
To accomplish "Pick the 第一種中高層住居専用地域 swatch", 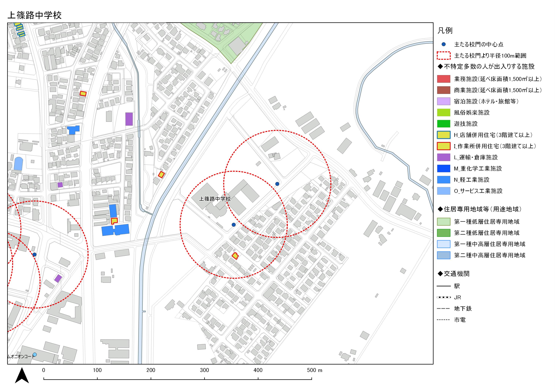I will coord(444,244).
